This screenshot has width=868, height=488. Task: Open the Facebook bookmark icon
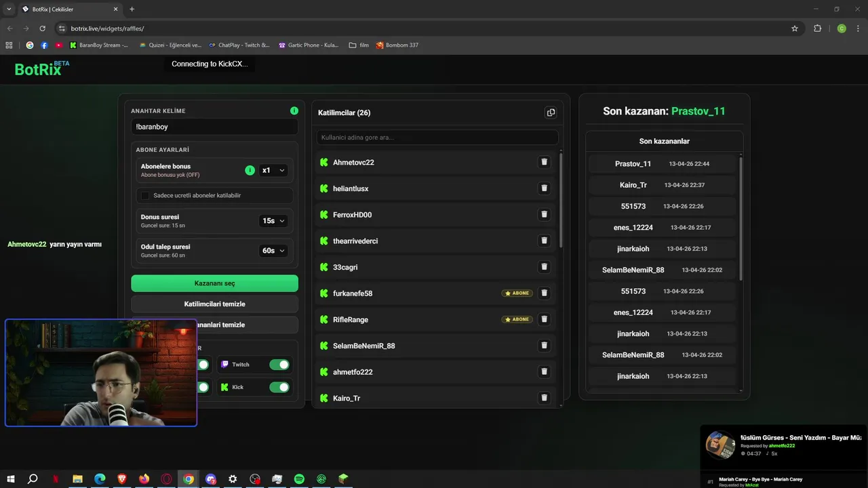(44, 45)
